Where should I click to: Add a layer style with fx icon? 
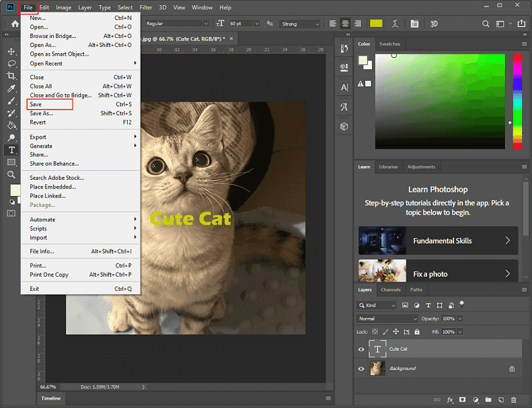click(450, 399)
